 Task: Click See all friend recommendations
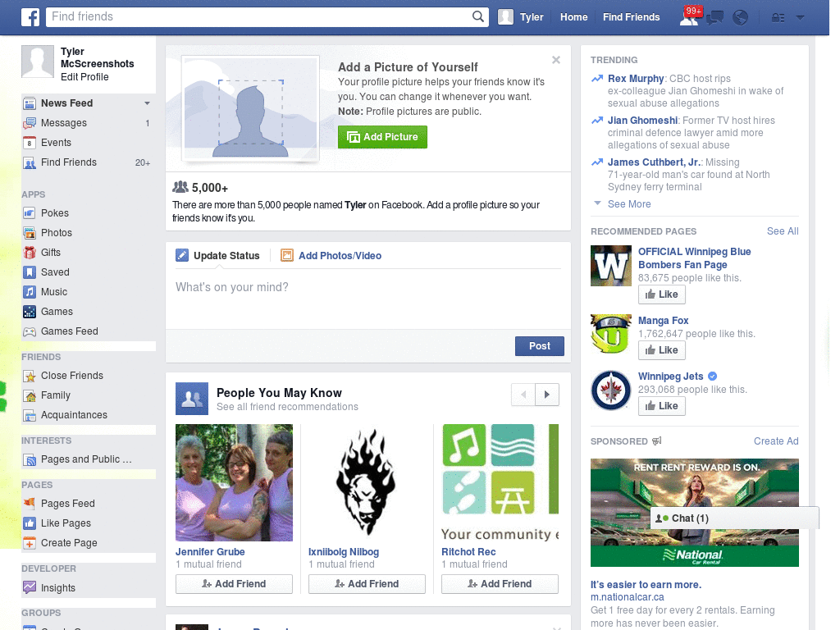click(287, 407)
